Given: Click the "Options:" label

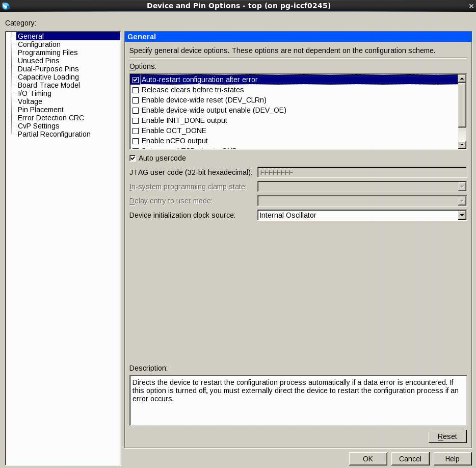Looking at the screenshot, I should click(x=143, y=66).
